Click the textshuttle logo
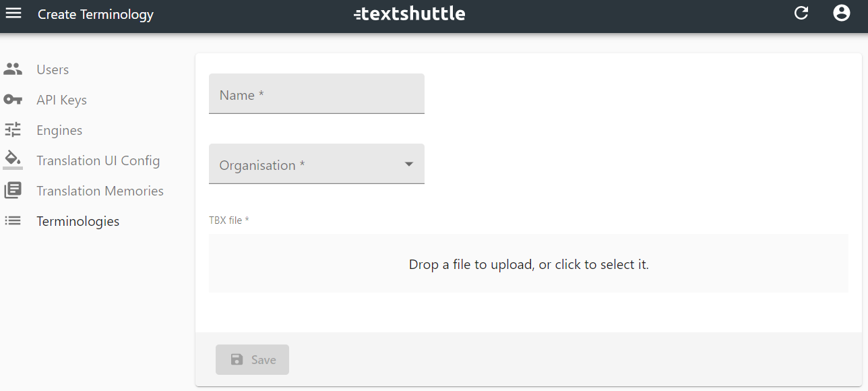 tap(410, 13)
